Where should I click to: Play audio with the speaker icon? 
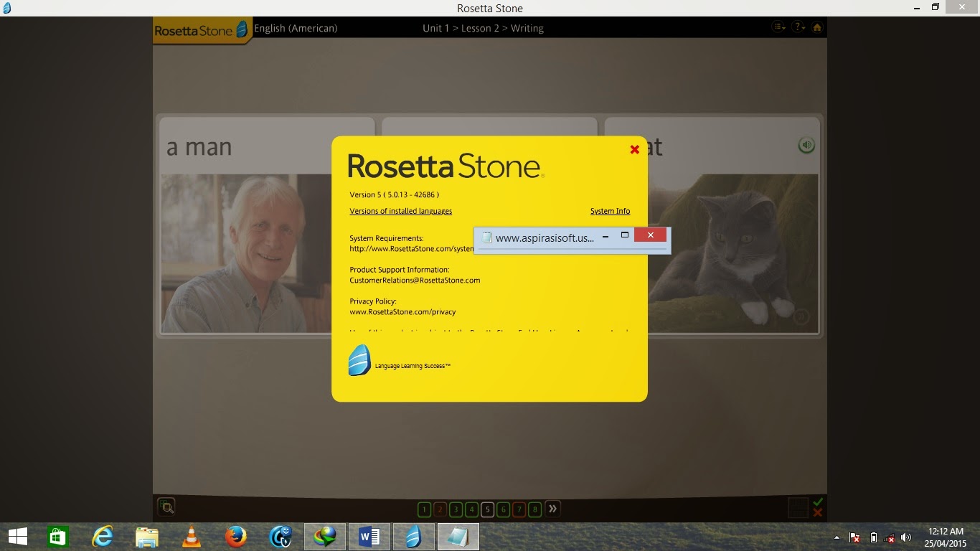pos(806,144)
